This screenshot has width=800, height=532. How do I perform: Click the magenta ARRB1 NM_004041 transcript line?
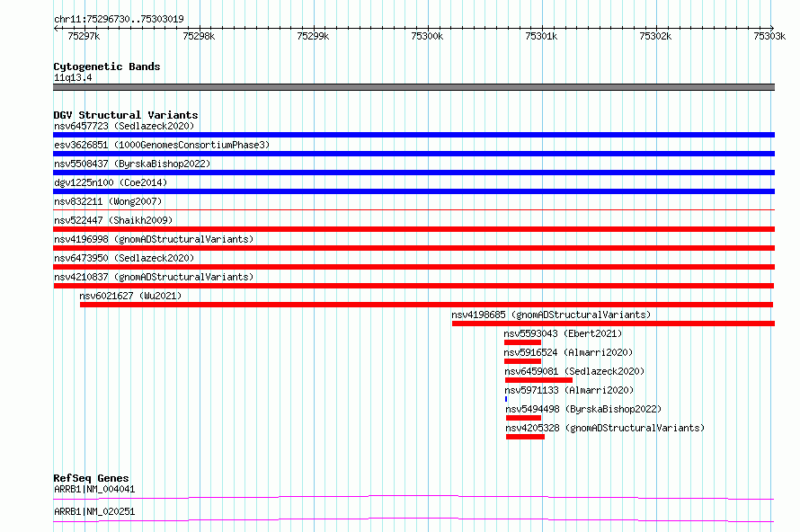pos(413,497)
